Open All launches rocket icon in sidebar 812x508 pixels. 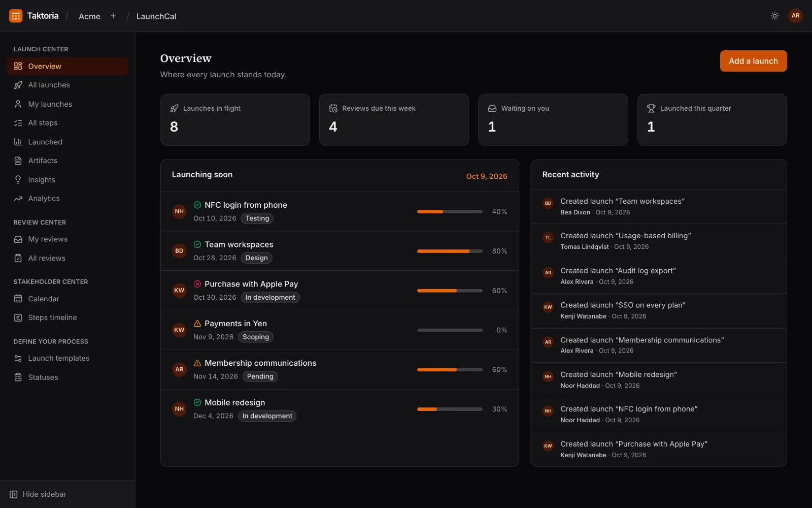[18, 85]
